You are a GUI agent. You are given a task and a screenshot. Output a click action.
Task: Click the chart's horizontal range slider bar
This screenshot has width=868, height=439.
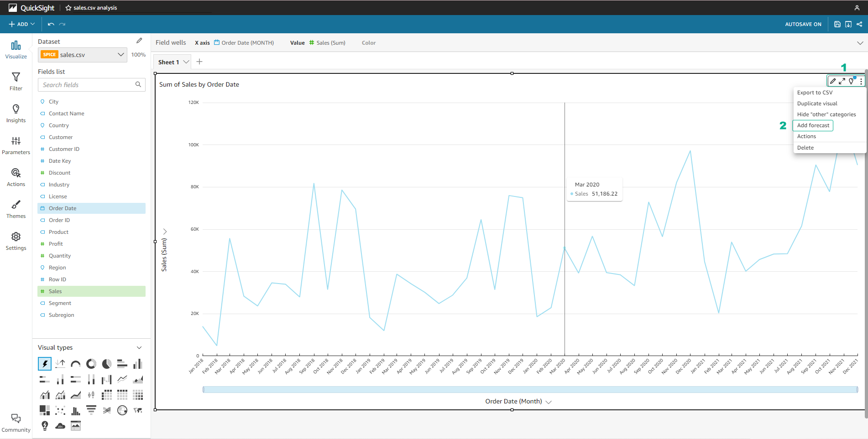pyautogui.click(x=530, y=389)
